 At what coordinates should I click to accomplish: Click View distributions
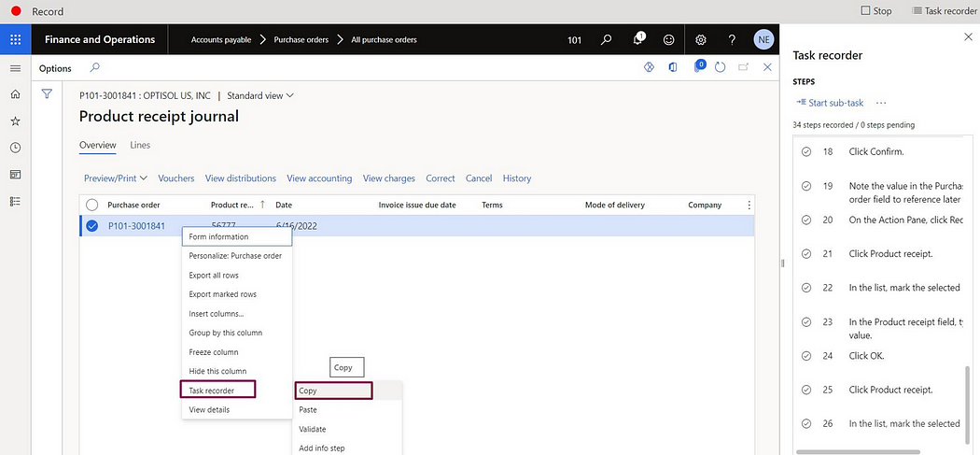(x=241, y=178)
